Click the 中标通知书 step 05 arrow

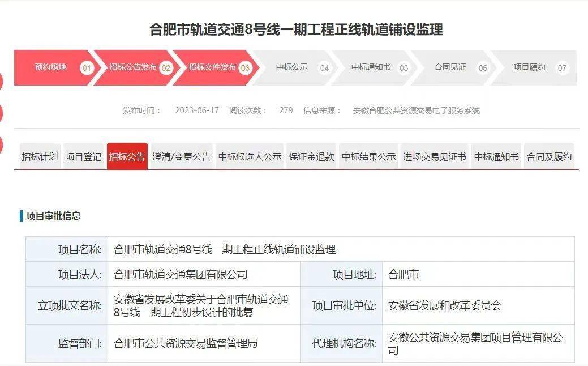375,67
